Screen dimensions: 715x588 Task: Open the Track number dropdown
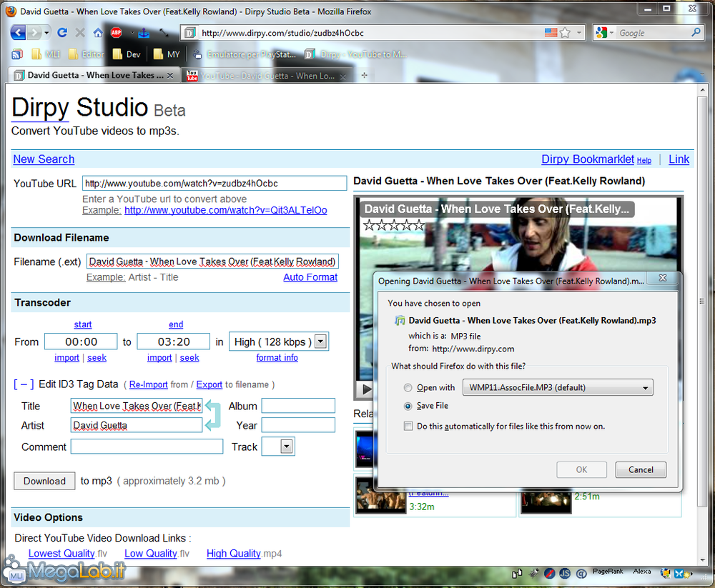click(287, 447)
